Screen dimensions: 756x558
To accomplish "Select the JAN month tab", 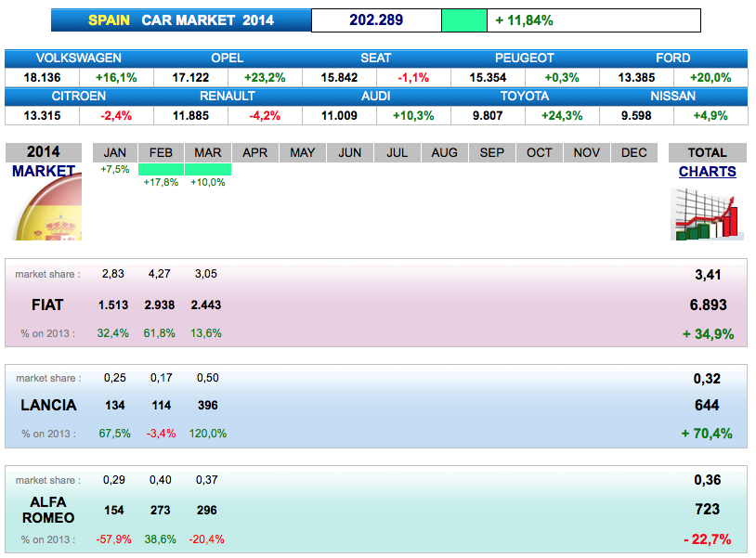I will (x=115, y=153).
